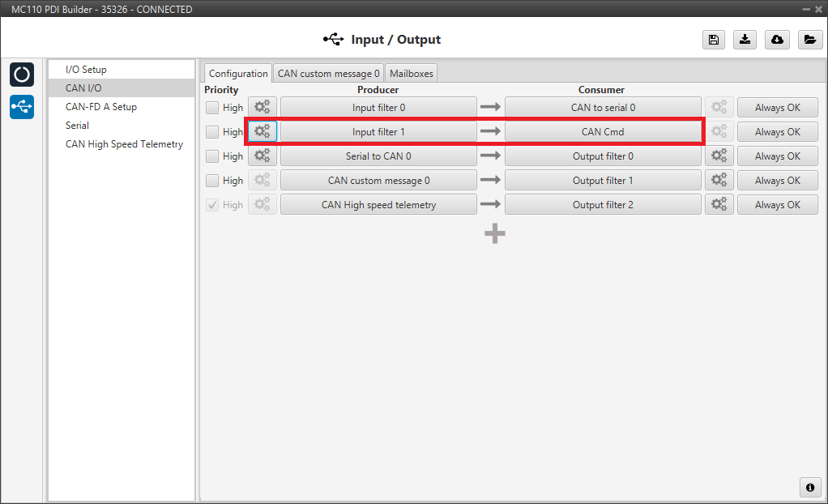Open gear settings for Output filter 0
This screenshot has width=828, height=504.
(719, 156)
